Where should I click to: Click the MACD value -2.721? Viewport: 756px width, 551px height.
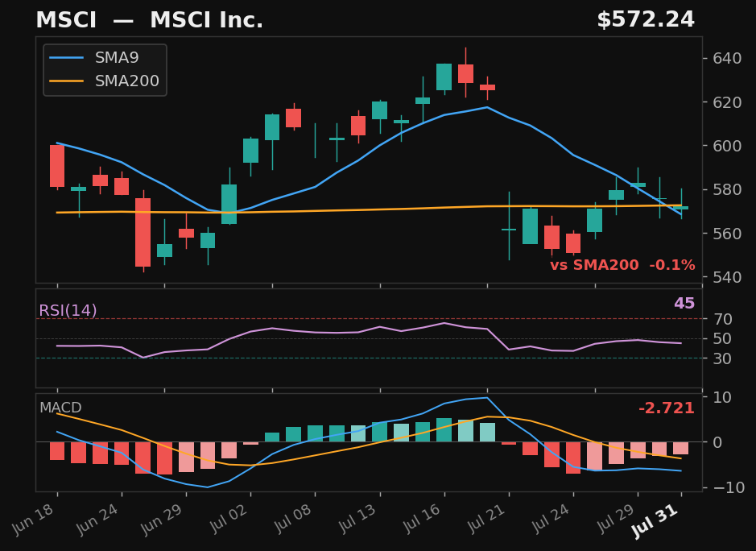(x=667, y=408)
